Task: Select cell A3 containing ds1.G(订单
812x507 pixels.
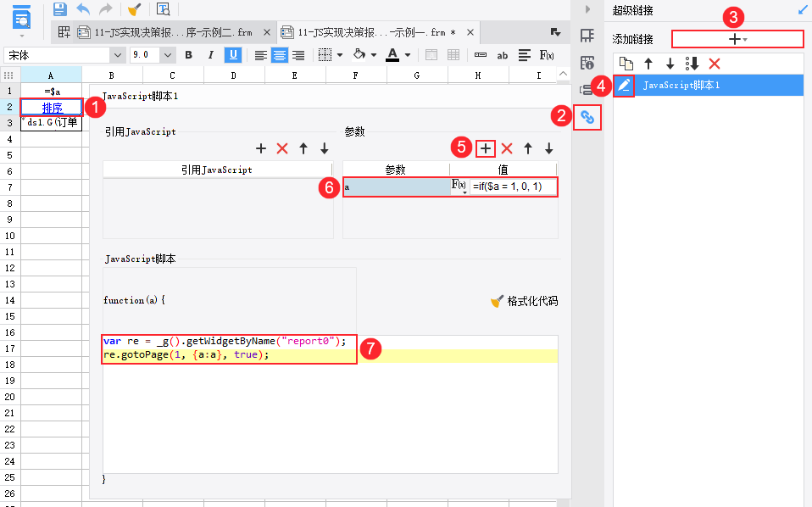Action: pyautogui.click(x=51, y=123)
